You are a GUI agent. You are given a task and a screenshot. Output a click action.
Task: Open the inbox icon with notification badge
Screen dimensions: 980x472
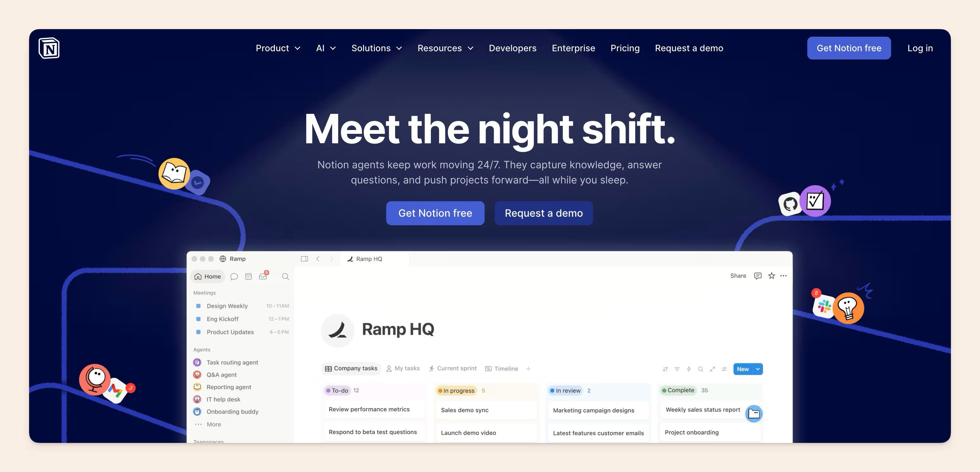263,276
